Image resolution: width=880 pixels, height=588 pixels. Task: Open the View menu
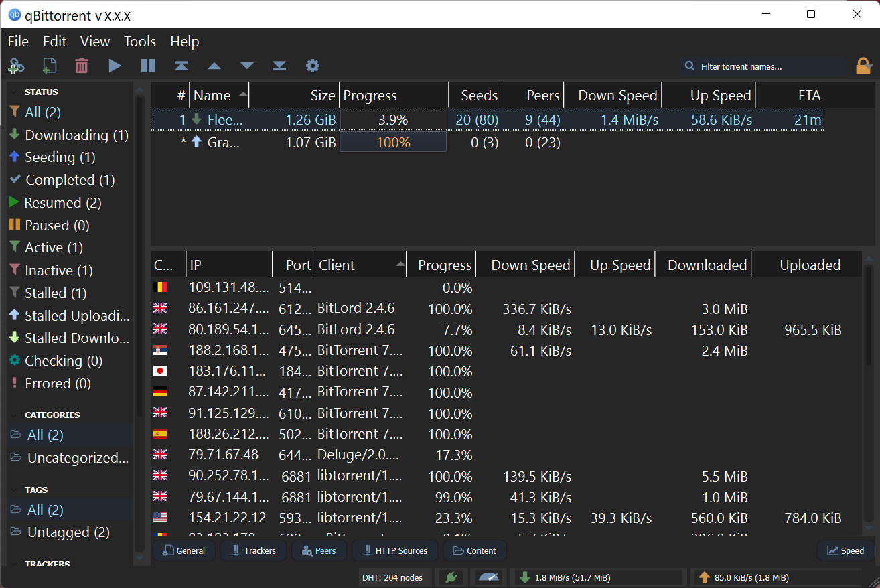[95, 42]
